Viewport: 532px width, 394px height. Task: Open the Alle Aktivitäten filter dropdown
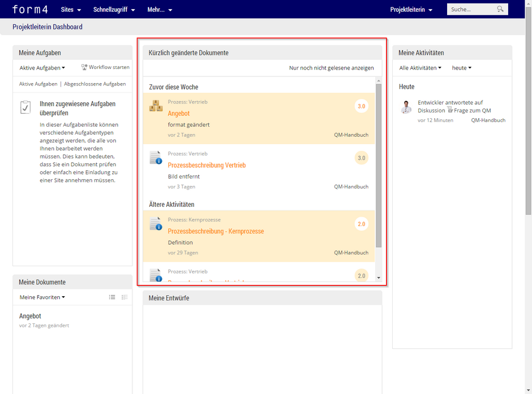tap(420, 68)
